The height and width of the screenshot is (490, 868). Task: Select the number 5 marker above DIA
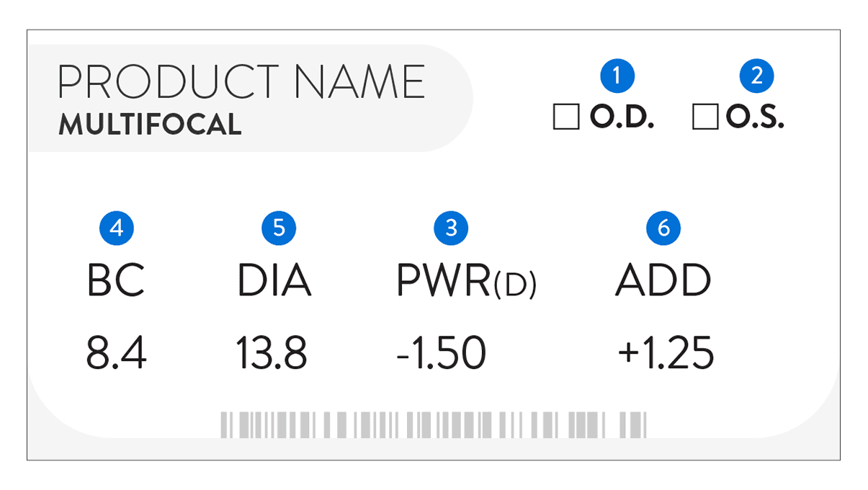pos(279,228)
